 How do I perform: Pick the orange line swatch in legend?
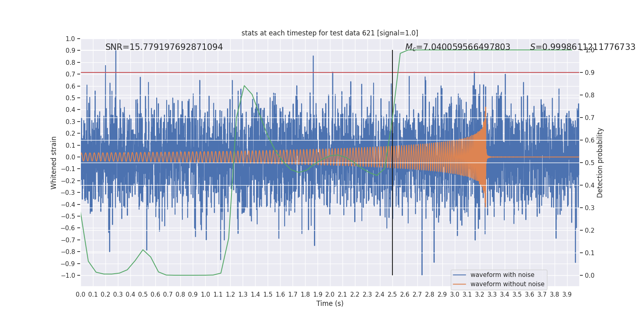(459, 284)
